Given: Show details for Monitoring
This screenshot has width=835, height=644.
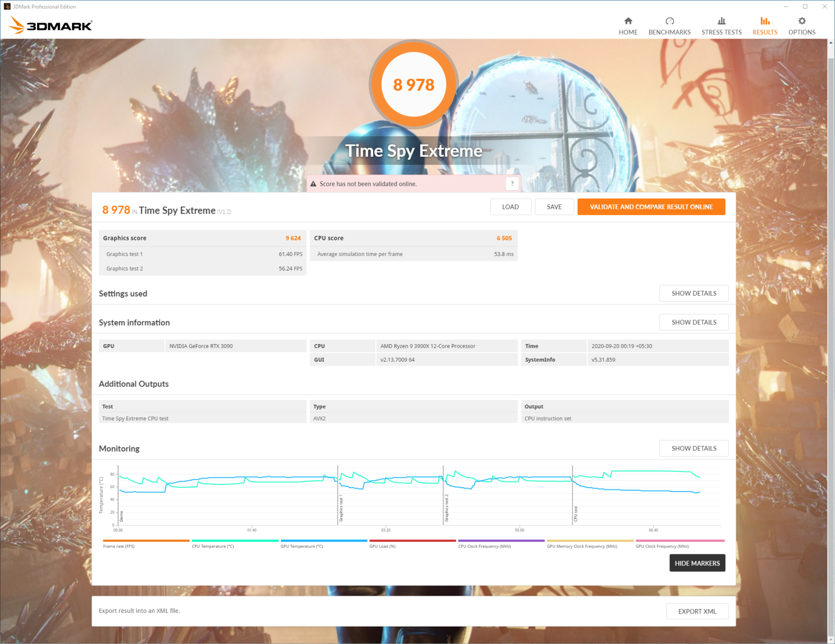Looking at the screenshot, I should tap(694, 449).
